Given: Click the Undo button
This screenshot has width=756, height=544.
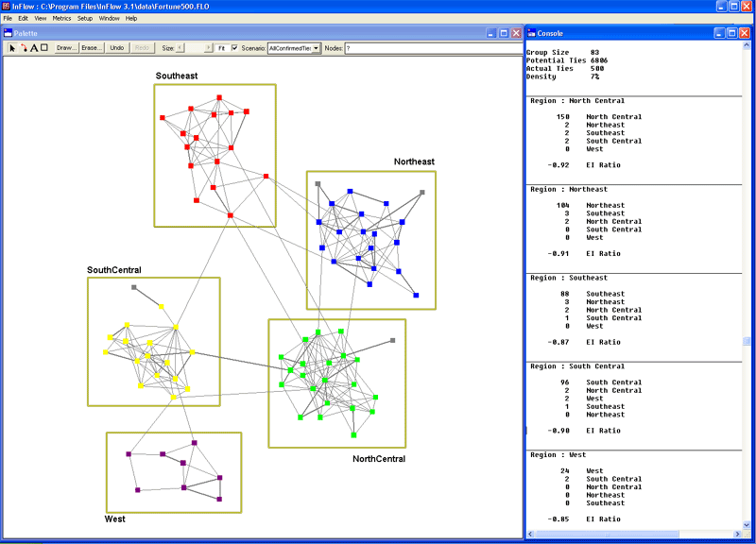Looking at the screenshot, I should [x=116, y=48].
